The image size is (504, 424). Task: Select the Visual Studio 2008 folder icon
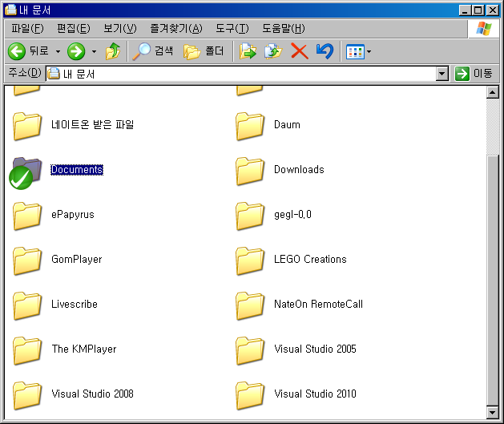pyautogui.click(x=27, y=395)
